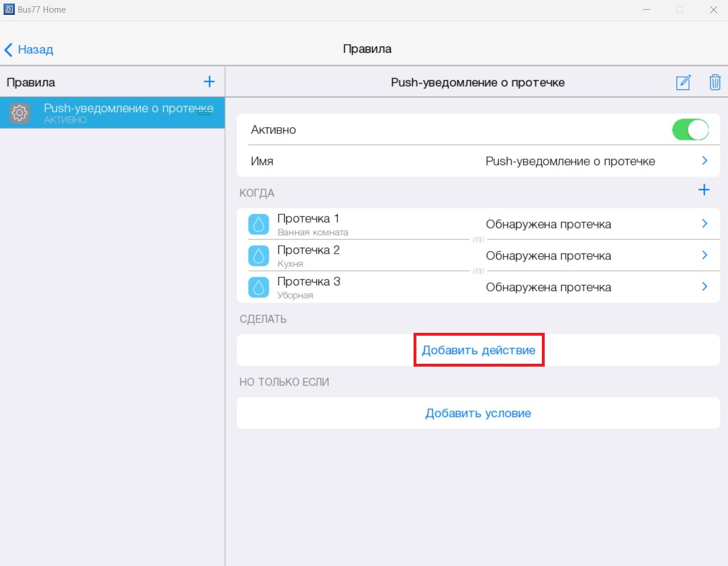Click Добавить условие
Image resolution: width=728 pixels, height=566 pixels.
(x=478, y=413)
